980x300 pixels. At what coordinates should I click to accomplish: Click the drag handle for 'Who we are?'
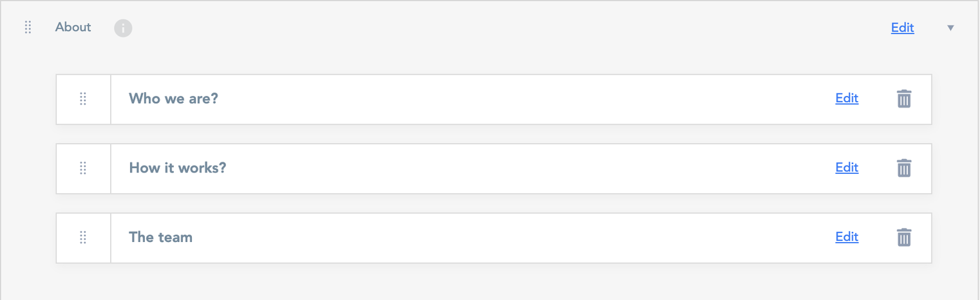(x=83, y=99)
